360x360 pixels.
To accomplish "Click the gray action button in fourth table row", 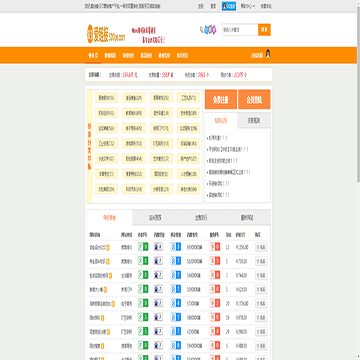I will point(261,289).
